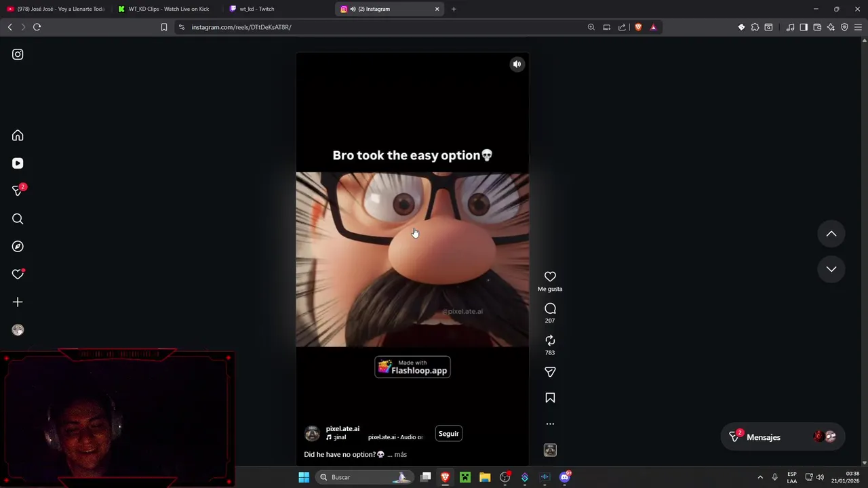
Task: Open direct messages icon in sidebar
Action: 18,191
